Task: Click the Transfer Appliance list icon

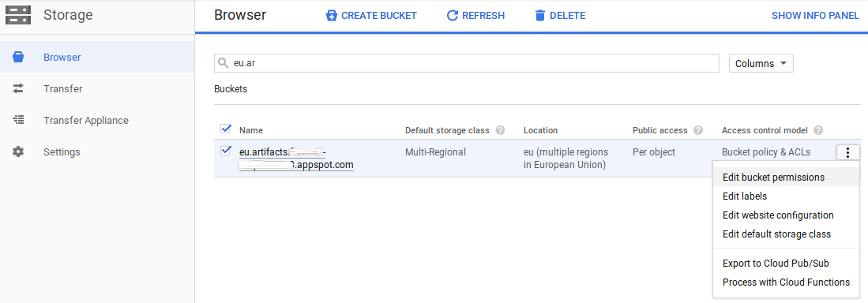Action: click(18, 120)
